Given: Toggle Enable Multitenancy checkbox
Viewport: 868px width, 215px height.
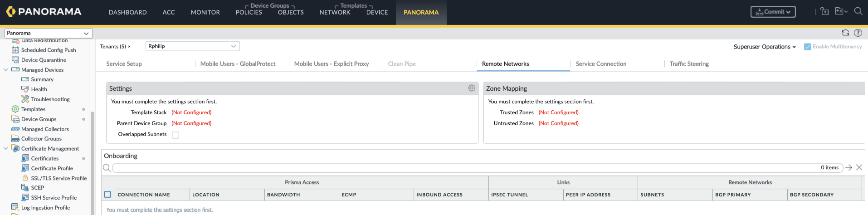Looking at the screenshot, I should 807,47.
